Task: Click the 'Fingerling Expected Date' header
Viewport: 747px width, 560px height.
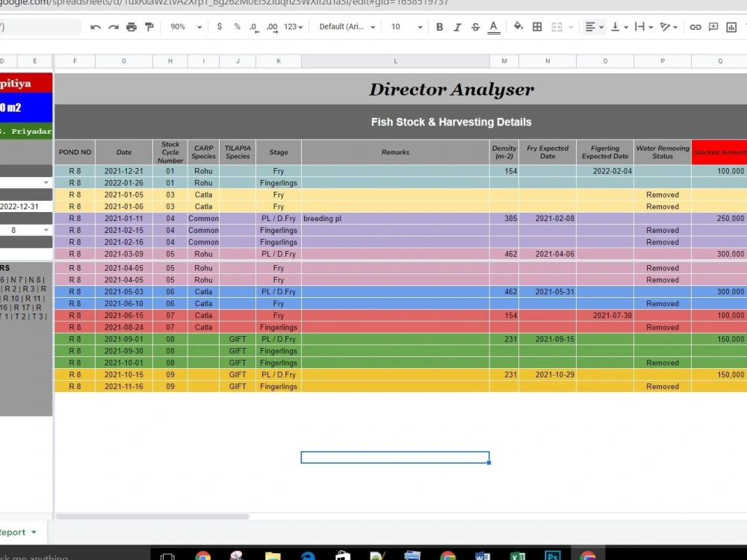Action: coord(605,152)
